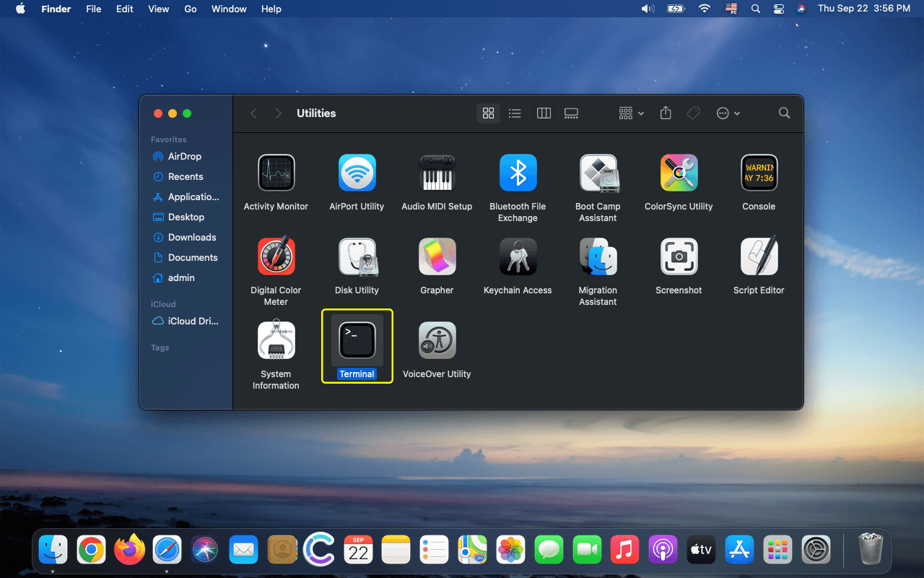Open the more actions dropdown
The width and height of the screenshot is (924, 578).
coord(727,113)
